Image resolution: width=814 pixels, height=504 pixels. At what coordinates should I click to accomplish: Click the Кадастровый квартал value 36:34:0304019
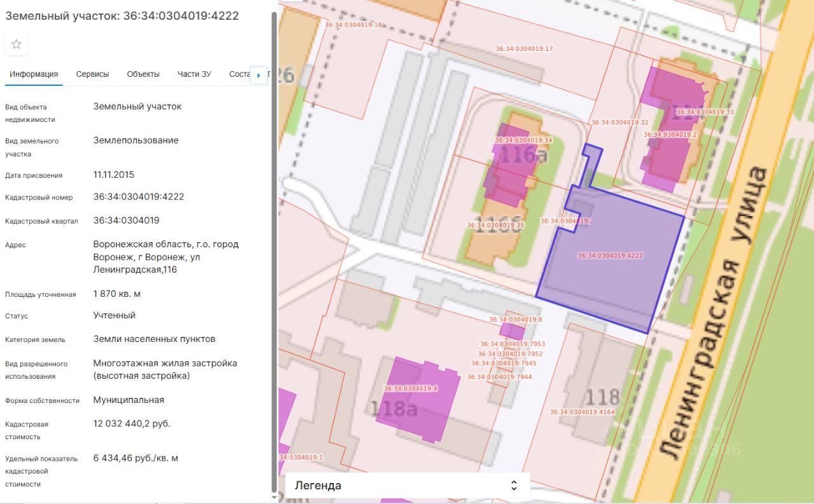click(127, 221)
